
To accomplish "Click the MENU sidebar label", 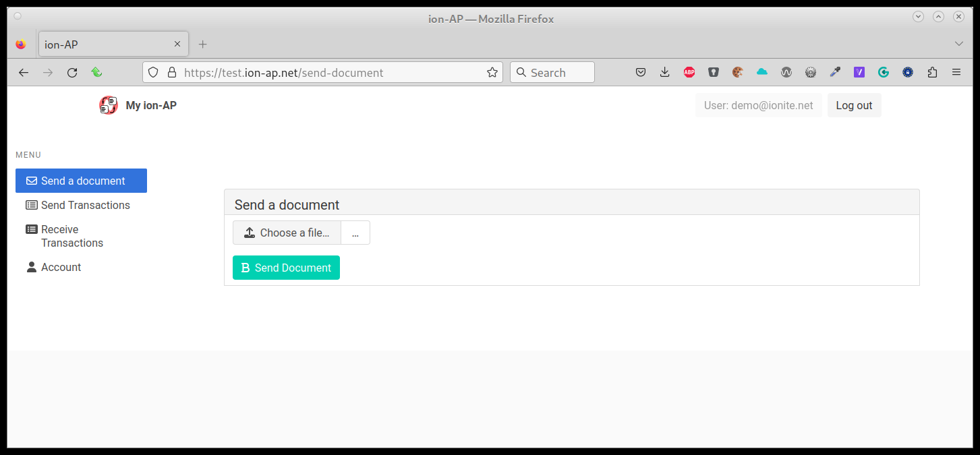I will 28,155.
